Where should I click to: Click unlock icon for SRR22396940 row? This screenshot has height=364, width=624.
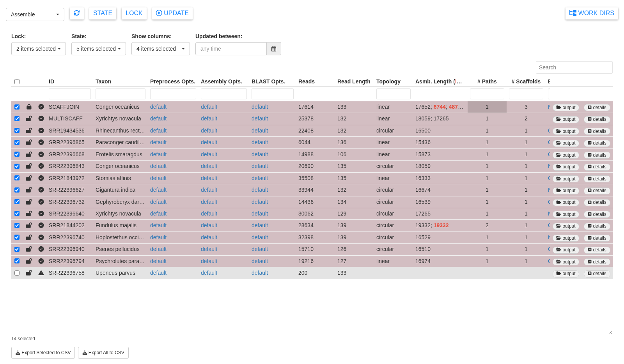[x=29, y=249]
